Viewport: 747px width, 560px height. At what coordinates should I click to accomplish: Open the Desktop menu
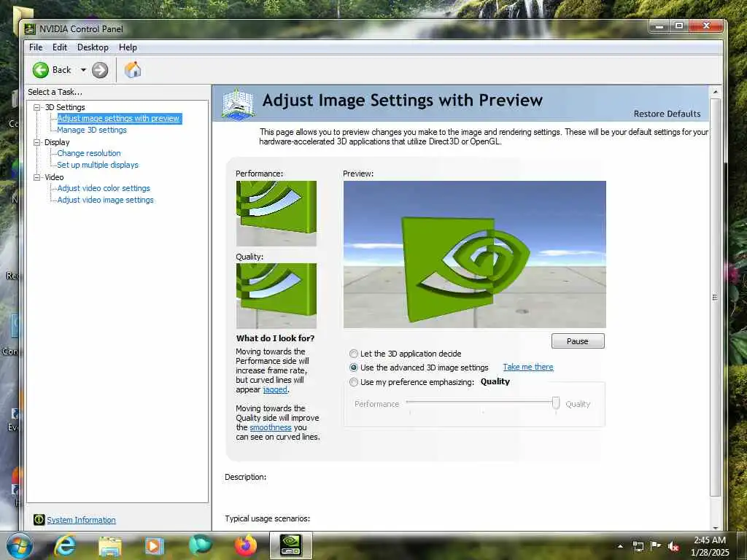[x=93, y=47]
